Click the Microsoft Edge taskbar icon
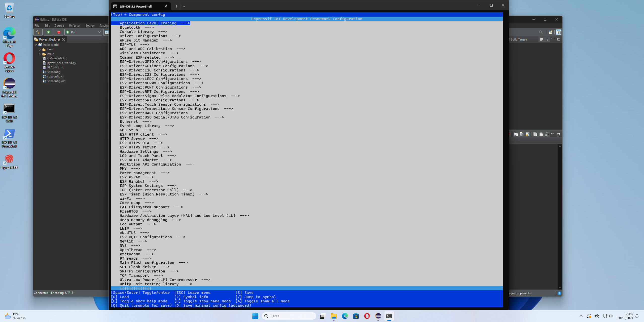The image size is (644, 322). coord(344,316)
